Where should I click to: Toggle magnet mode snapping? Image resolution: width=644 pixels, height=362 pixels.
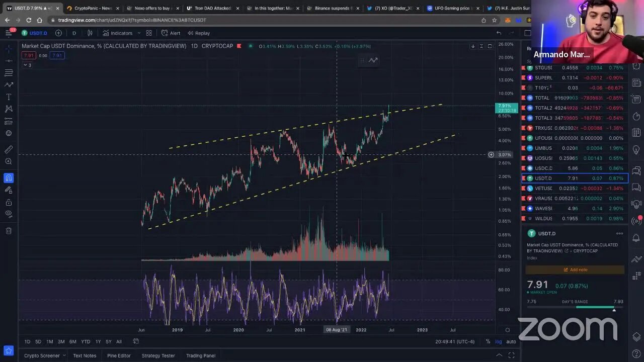coord(9,178)
